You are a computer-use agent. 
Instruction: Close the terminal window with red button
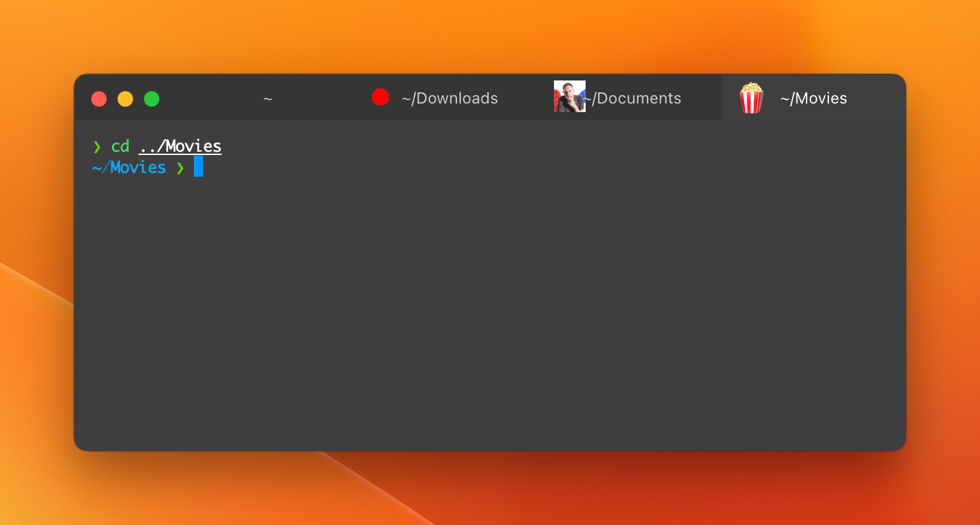(x=99, y=99)
